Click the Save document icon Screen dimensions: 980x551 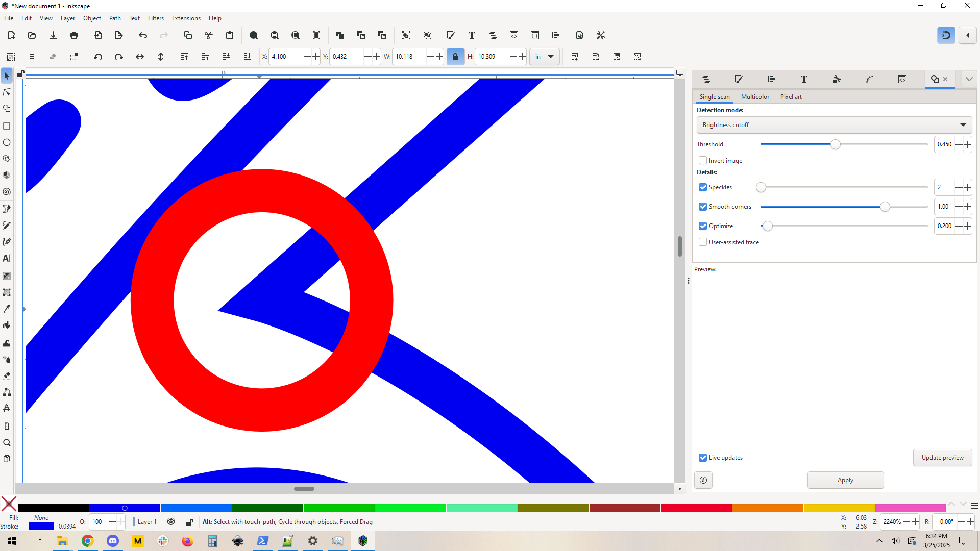pos(53,35)
